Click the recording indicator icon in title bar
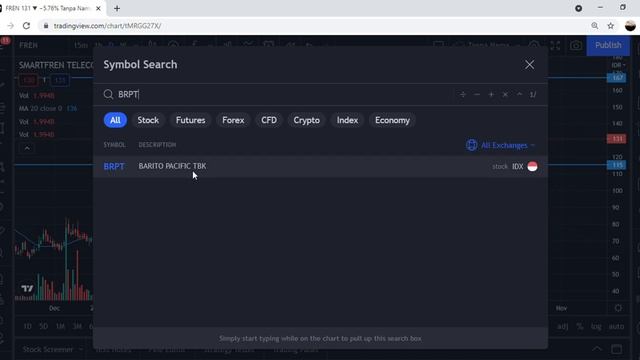The height and width of the screenshot is (360, 640). tap(578, 8)
